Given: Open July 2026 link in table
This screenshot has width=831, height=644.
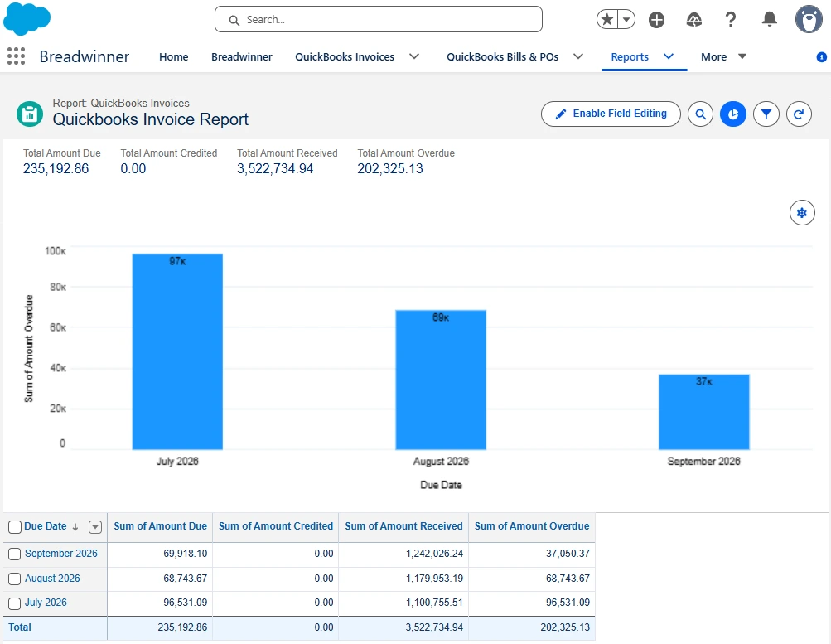Looking at the screenshot, I should click(x=46, y=603).
